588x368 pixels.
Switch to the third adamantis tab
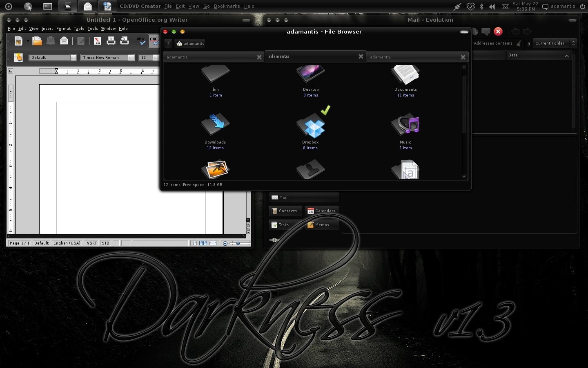417,57
